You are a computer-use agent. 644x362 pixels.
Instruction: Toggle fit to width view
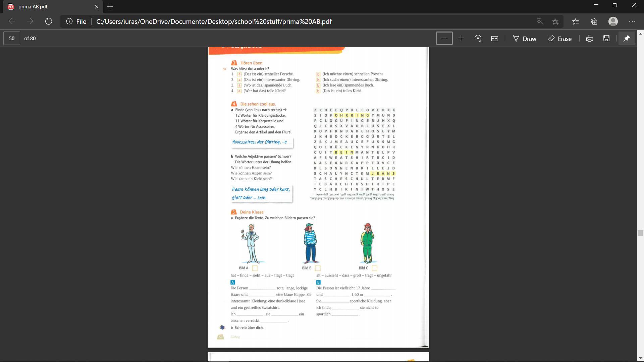[x=495, y=39]
